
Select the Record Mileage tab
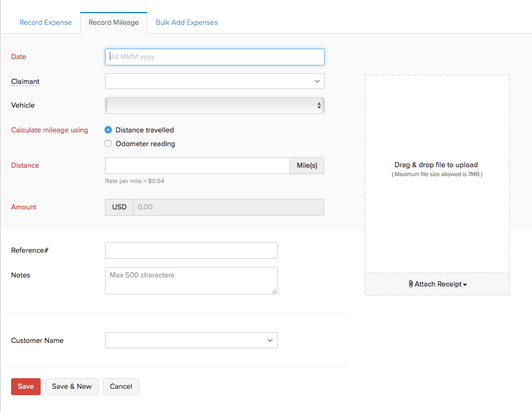coord(113,22)
